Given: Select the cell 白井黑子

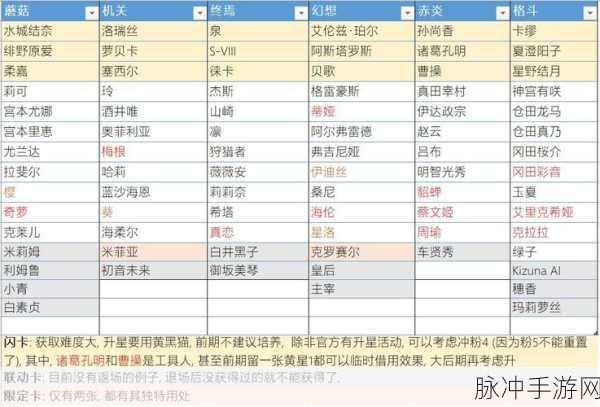Looking at the screenshot, I should [258, 252].
